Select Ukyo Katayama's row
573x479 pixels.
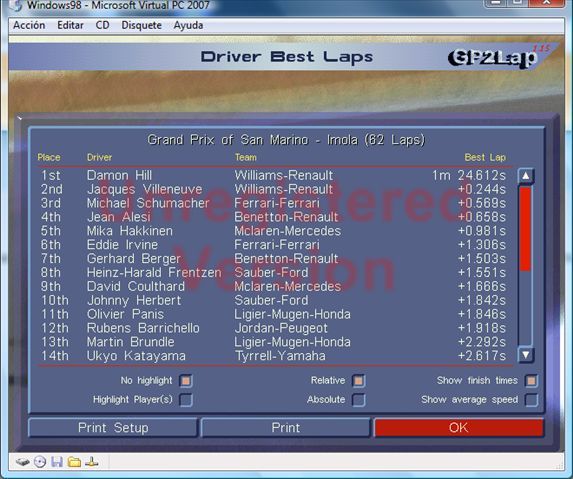coord(273,356)
